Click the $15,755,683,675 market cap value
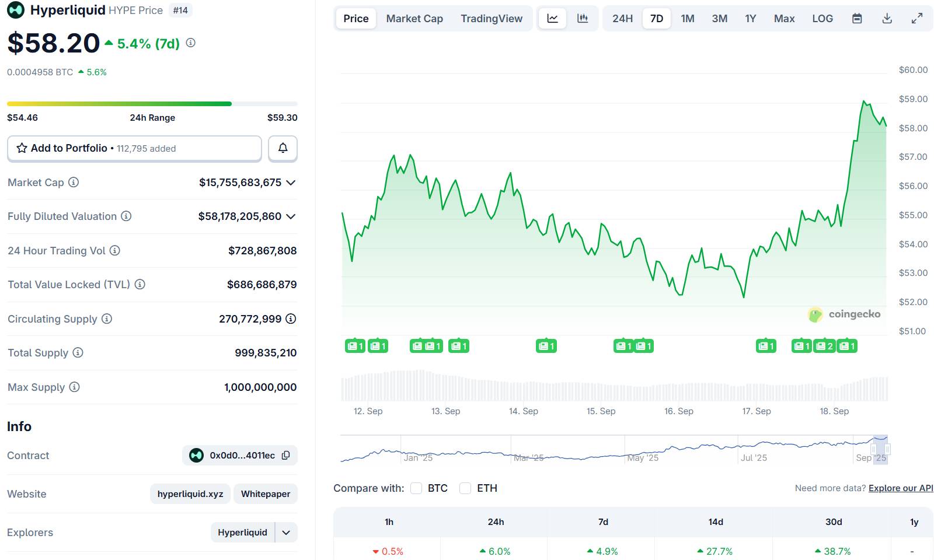Viewport: 941px width, 560px height. click(240, 183)
